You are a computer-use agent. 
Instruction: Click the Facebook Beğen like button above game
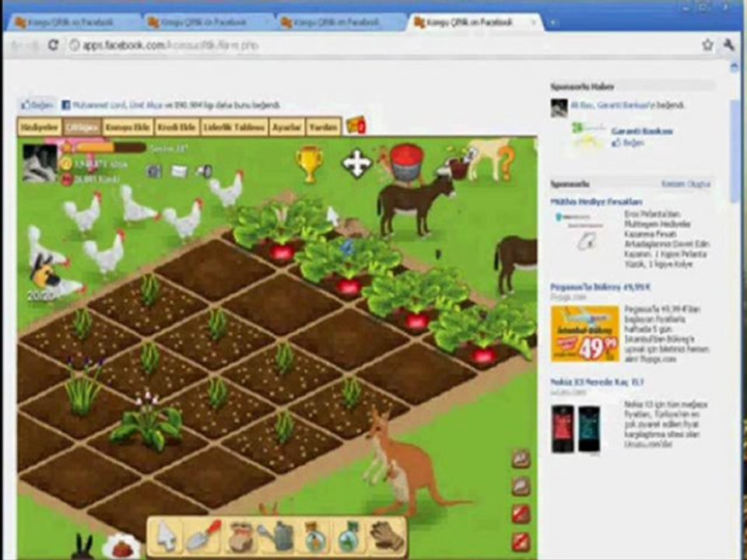(x=38, y=105)
